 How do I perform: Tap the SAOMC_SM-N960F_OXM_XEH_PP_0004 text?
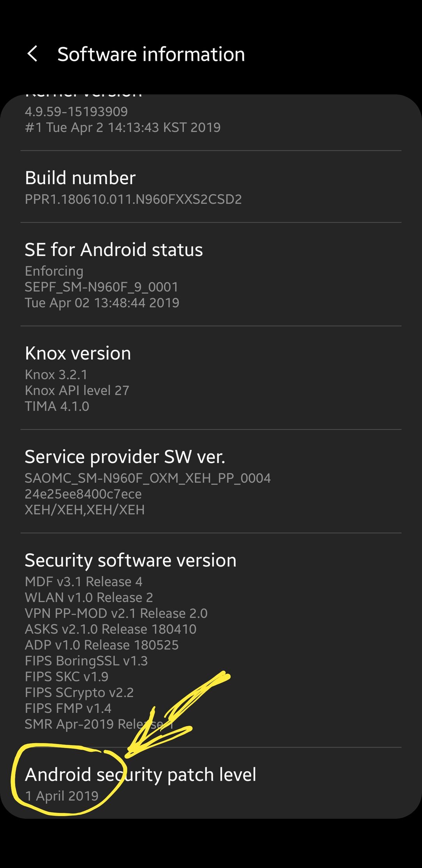click(x=148, y=478)
